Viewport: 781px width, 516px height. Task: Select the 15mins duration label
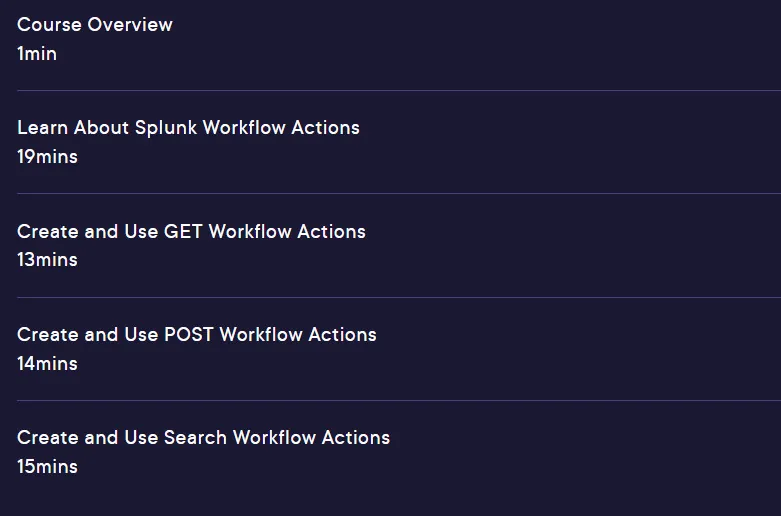point(47,467)
